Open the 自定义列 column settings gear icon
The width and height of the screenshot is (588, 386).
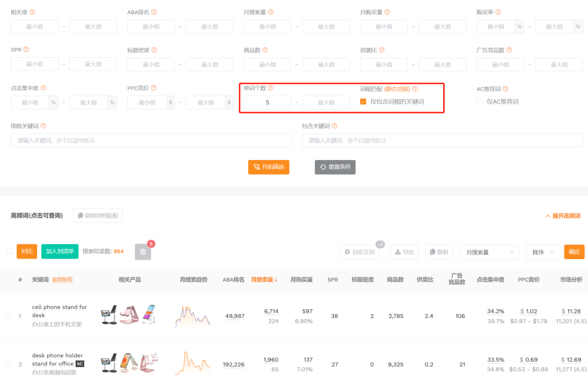click(346, 252)
